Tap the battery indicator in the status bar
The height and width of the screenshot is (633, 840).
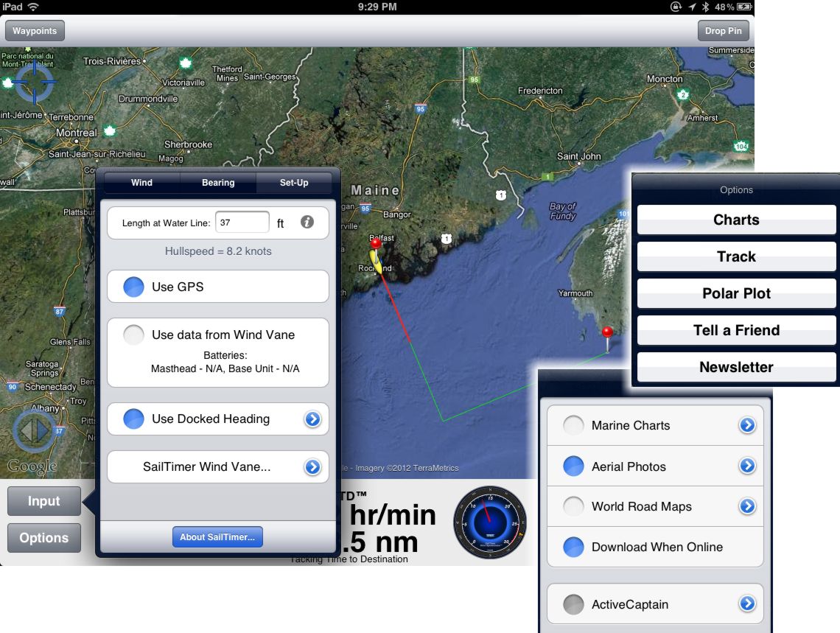click(745, 7)
